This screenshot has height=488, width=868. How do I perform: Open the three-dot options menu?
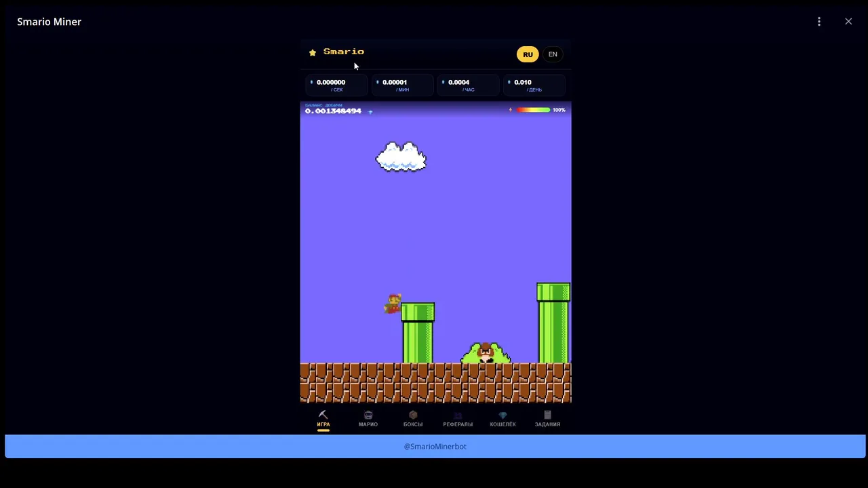pyautogui.click(x=819, y=22)
